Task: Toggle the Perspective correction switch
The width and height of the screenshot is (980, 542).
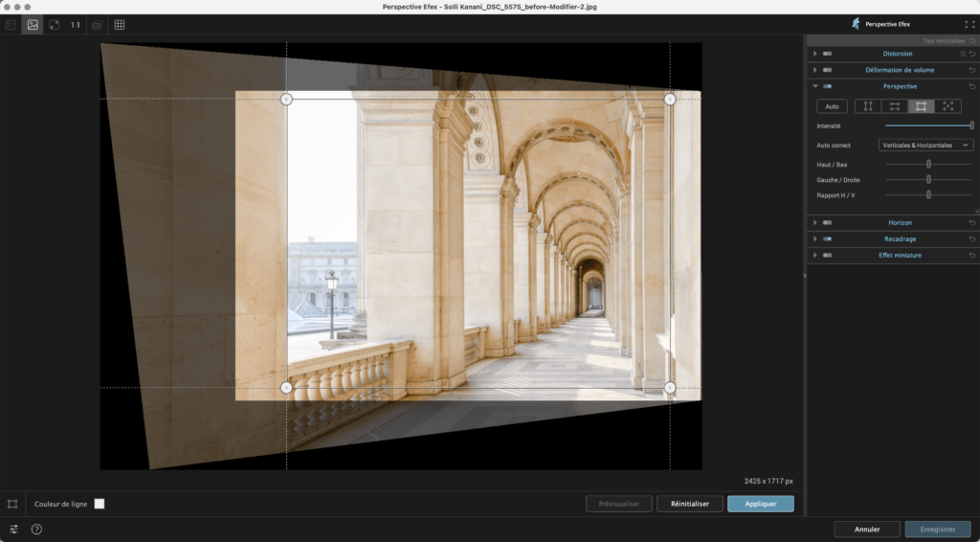Action: click(828, 86)
